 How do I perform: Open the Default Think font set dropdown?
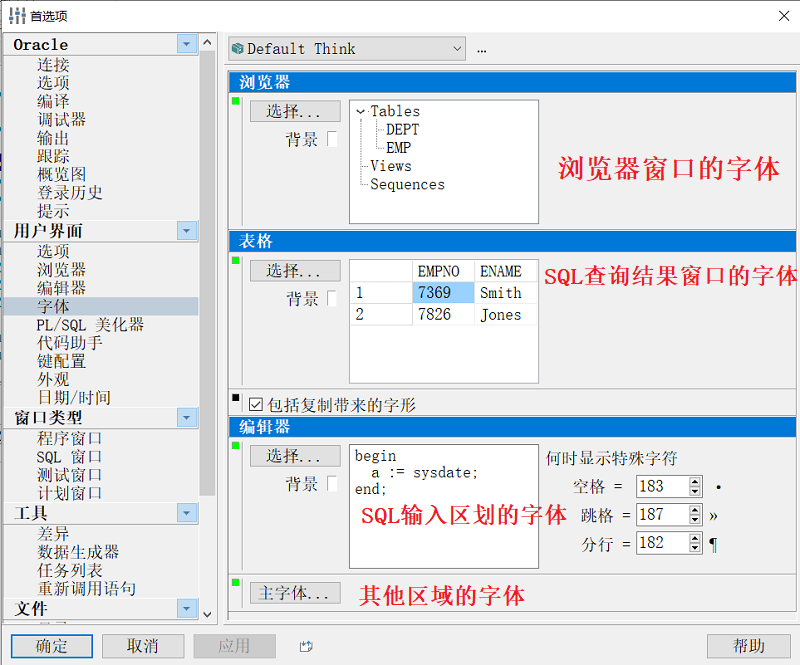click(457, 48)
